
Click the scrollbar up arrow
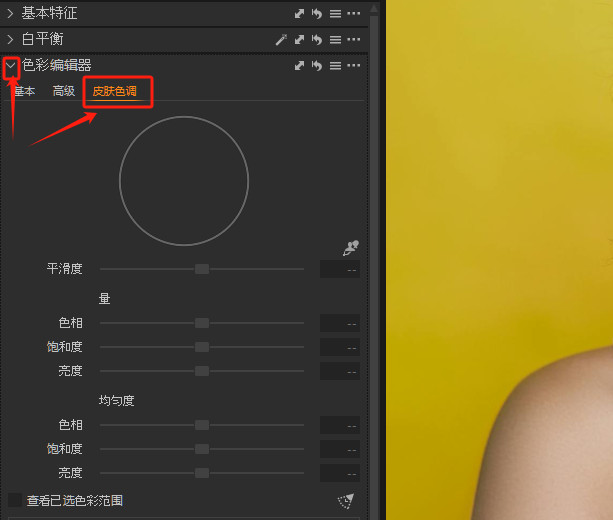pos(374,8)
